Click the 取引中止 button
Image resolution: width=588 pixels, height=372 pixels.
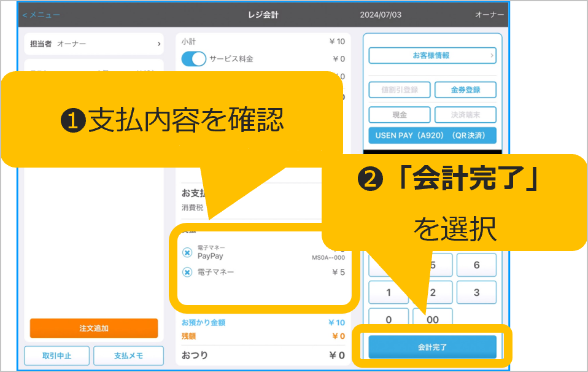(x=57, y=356)
